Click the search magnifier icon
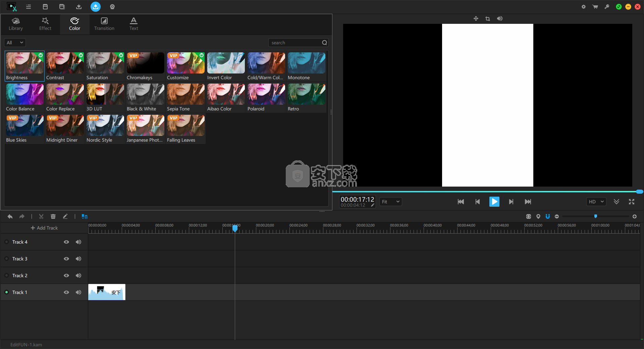This screenshot has width=644, height=349. click(x=324, y=43)
